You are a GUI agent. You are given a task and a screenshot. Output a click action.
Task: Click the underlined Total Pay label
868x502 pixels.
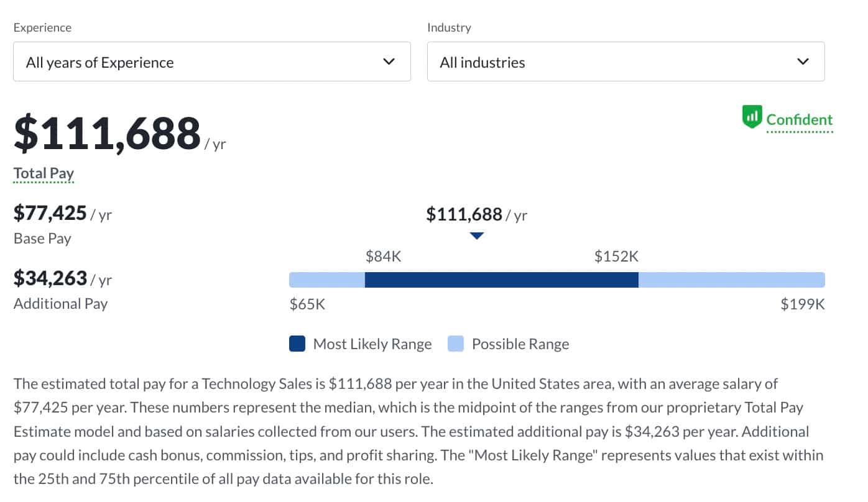click(x=44, y=173)
